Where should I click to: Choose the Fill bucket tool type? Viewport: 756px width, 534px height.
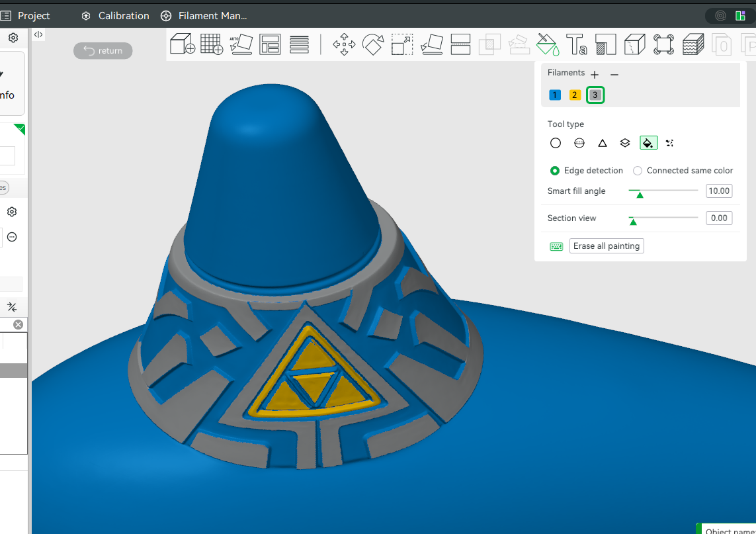pyautogui.click(x=648, y=144)
